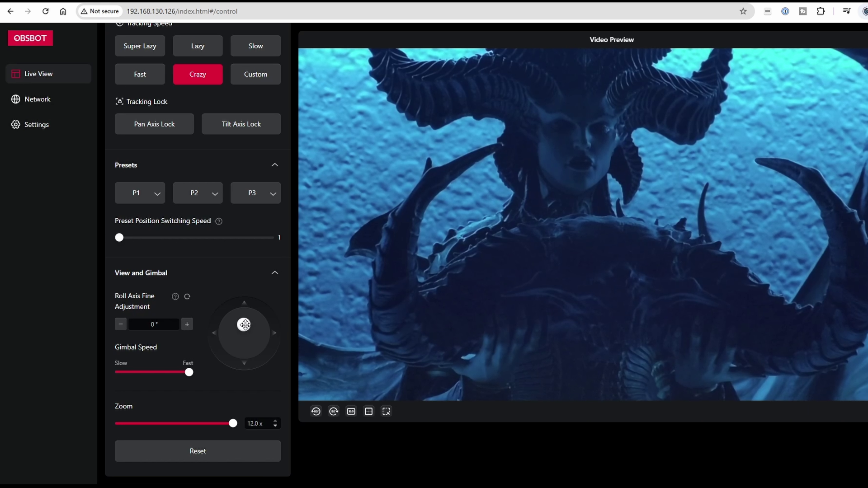
Task: Rotate the preview 90° counterclockwise
Action: [316, 411]
